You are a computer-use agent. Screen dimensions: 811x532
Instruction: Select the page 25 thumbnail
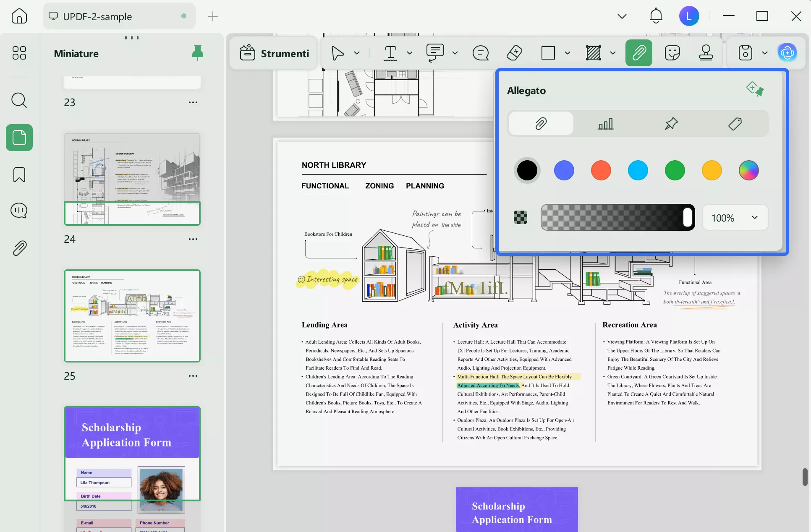point(132,316)
